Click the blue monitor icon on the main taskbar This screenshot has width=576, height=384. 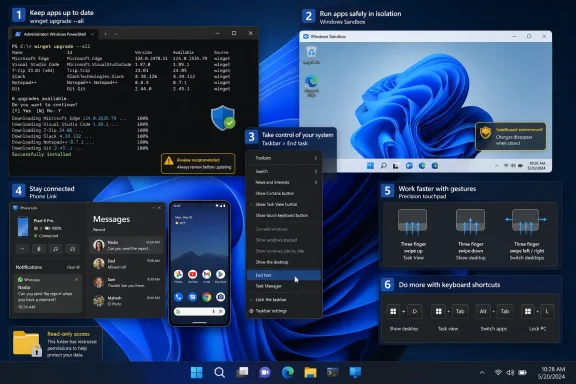click(x=355, y=373)
